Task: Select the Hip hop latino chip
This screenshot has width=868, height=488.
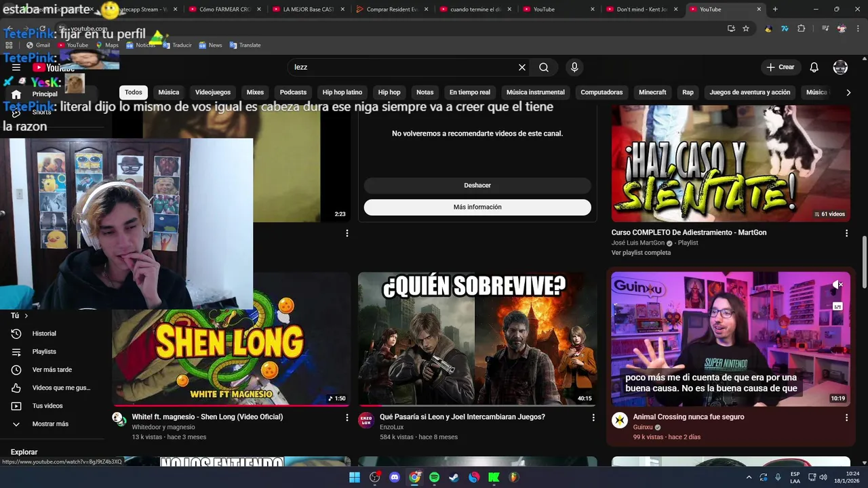Action: 342,92
